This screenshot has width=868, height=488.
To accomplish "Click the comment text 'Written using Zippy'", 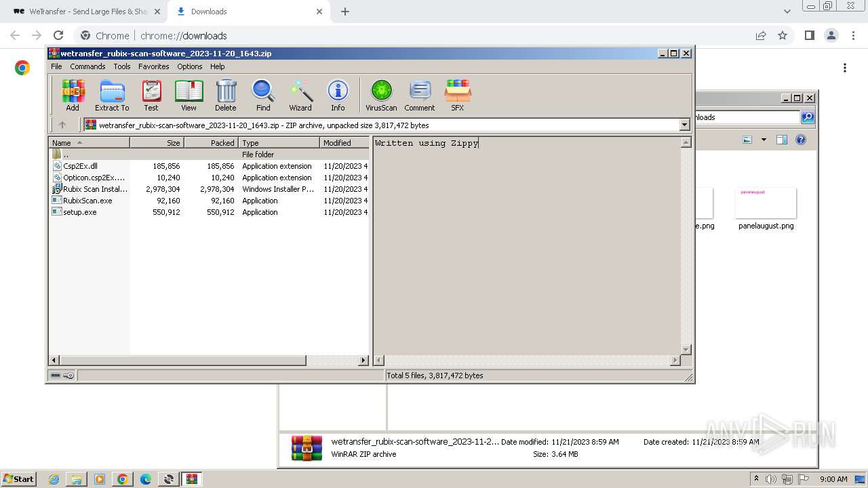I will (427, 143).
